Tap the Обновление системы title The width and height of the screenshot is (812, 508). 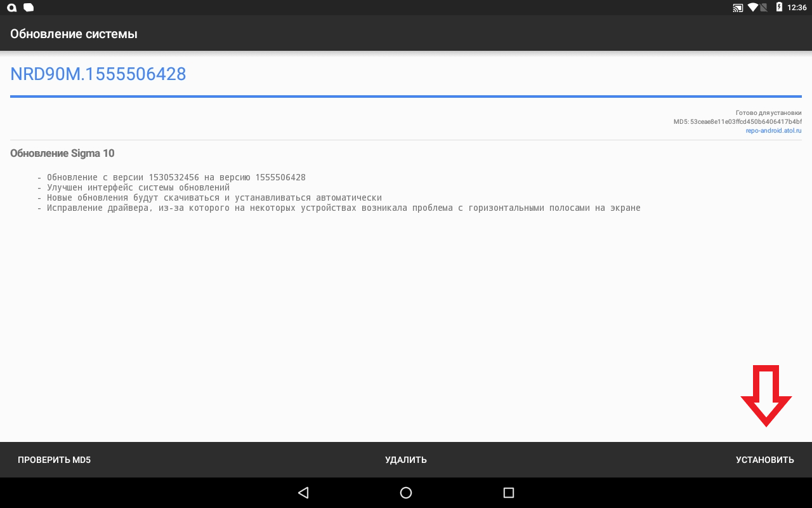tap(74, 34)
